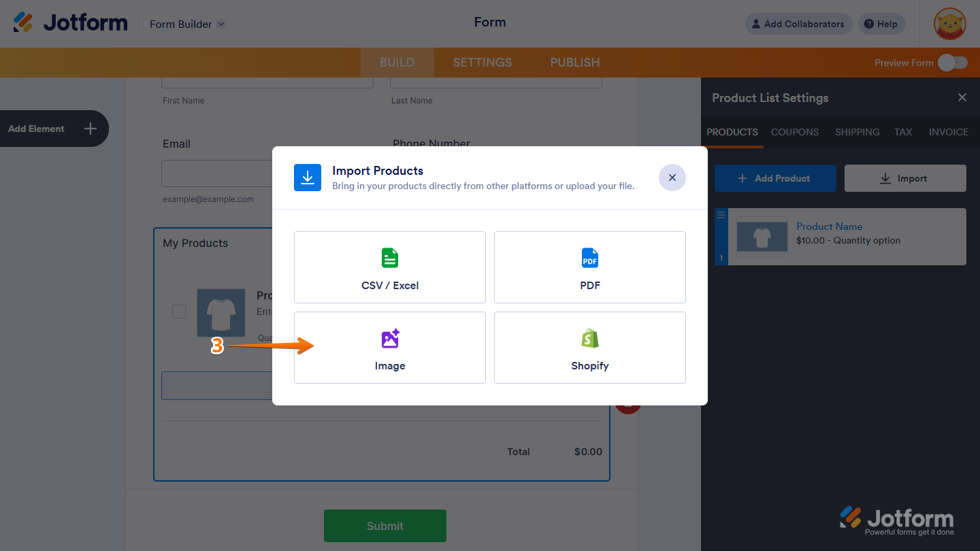Click the Form title text
This screenshot has width=980, height=551.
[x=490, y=22]
